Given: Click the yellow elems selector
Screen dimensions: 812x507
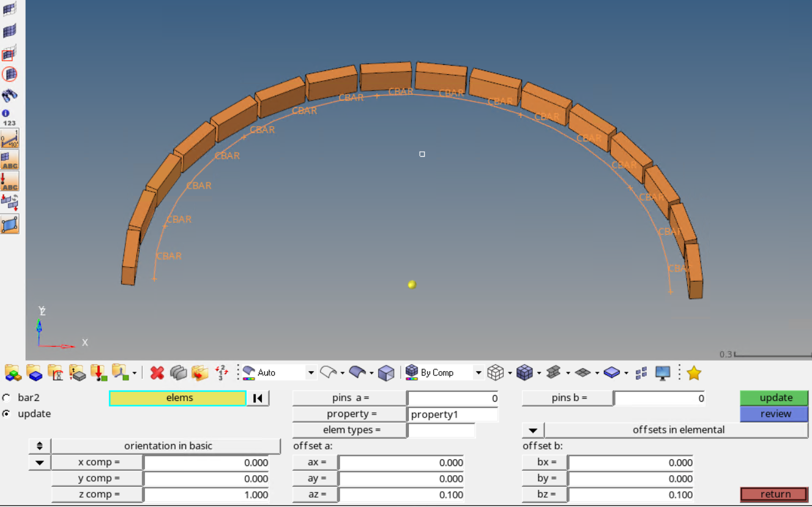Looking at the screenshot, I should tap(177, 398).
